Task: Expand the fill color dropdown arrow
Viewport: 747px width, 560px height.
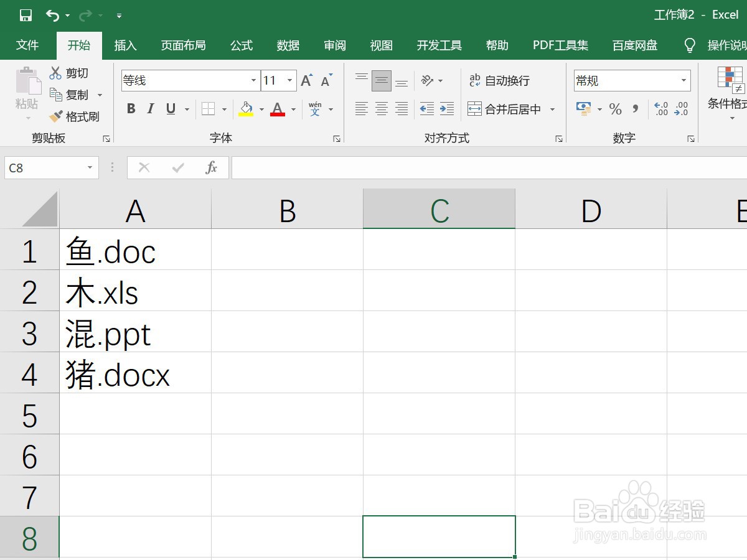Action: pos(261,110)
